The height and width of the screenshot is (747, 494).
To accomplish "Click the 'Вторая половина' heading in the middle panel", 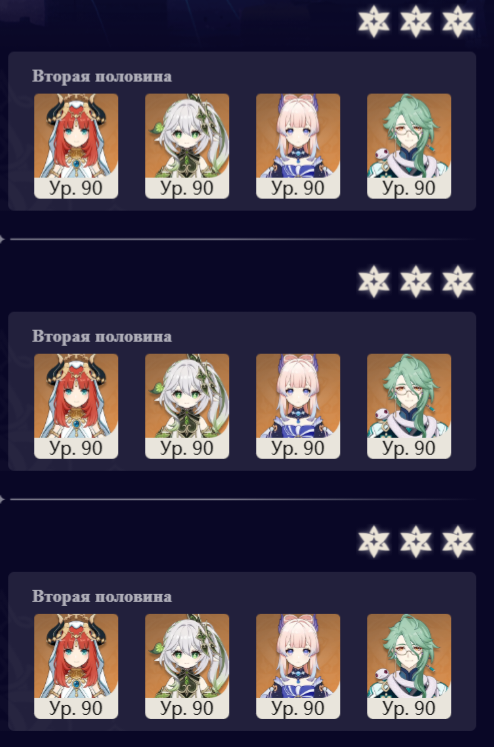I will click(102, 336).
